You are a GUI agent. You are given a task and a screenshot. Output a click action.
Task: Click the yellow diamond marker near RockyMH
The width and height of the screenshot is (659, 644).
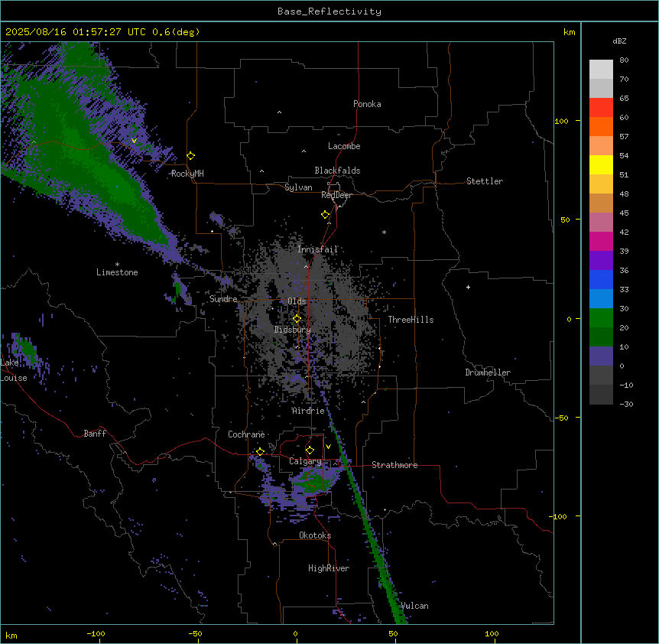191,156
